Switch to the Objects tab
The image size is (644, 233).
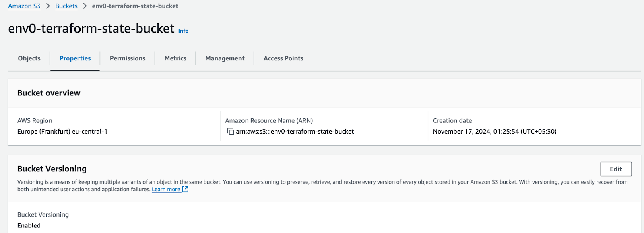[x=29, y=58]
